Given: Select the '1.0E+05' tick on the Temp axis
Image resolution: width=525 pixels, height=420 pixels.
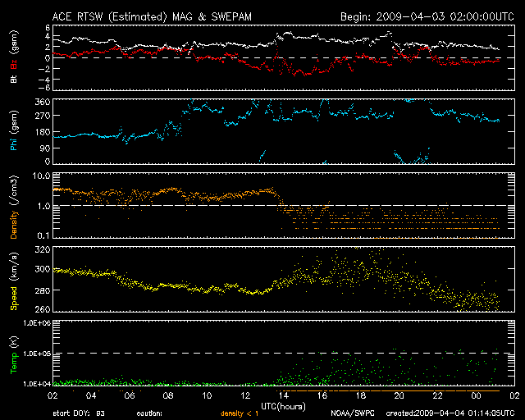Looking at the screenshot, I should click(37, 354).
